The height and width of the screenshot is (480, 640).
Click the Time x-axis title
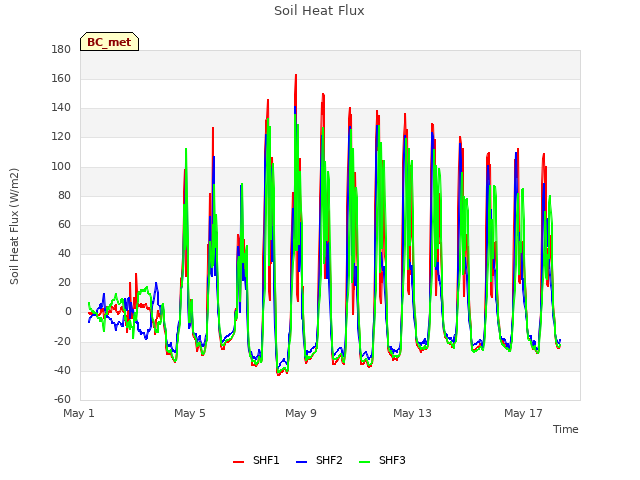point(566,429)
